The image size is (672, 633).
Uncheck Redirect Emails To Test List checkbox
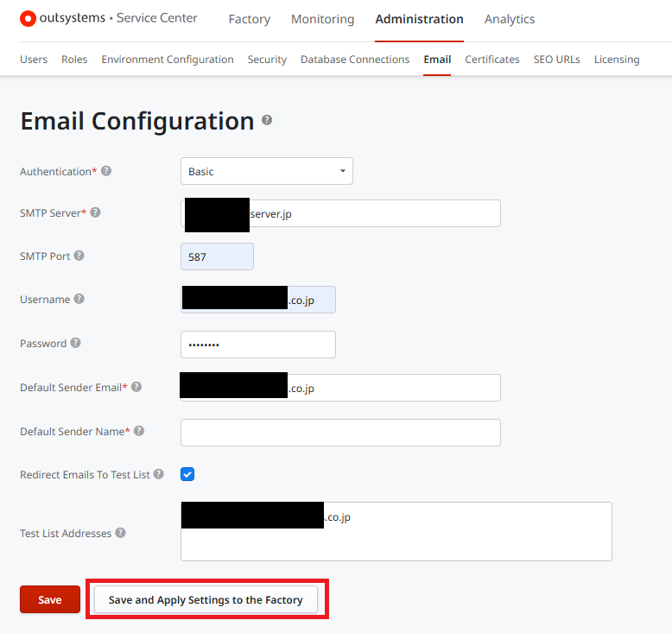click(187, 474)
